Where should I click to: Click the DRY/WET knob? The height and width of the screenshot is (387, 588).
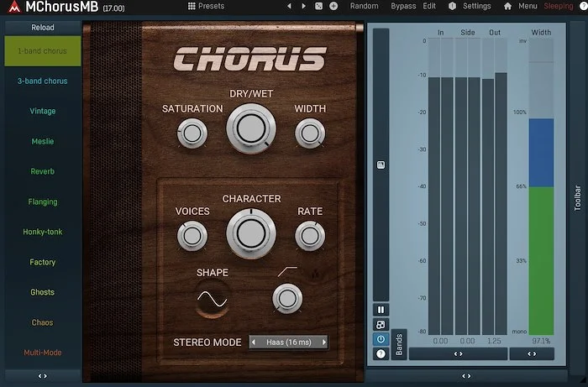point(251,128)
